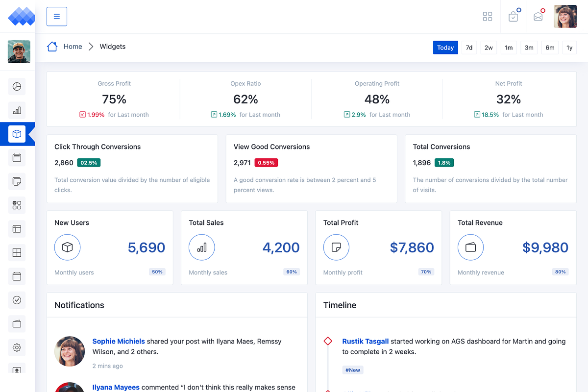Select the cube widgets sidebar icon
Image resolution: width=588 pixels, height=392 pixels.
[17, 134]
